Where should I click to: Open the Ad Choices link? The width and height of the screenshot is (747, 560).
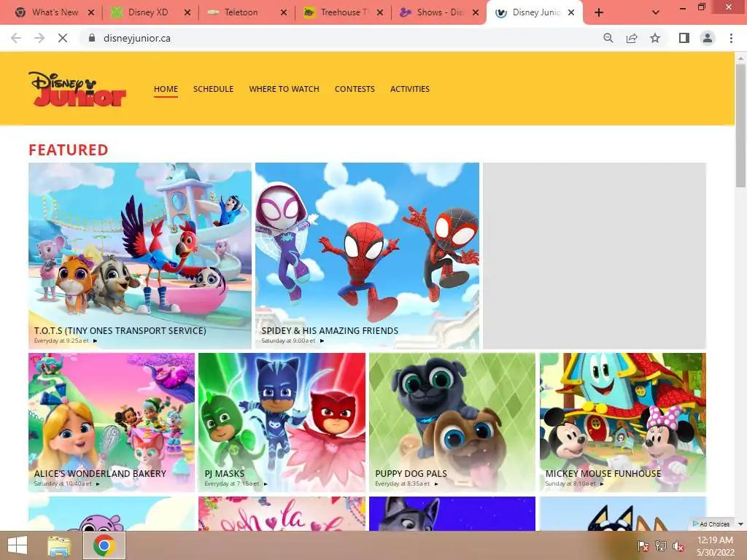tap(711, 524)
